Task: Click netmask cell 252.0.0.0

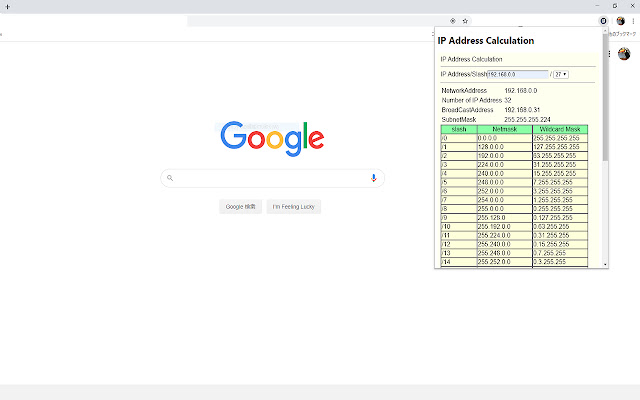Action: (x=505, y=191)
